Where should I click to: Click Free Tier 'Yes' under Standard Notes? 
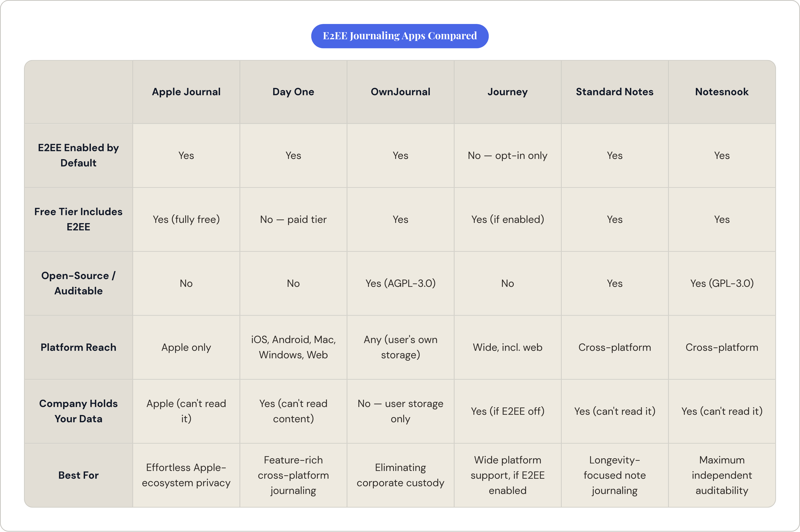(615, 219)
